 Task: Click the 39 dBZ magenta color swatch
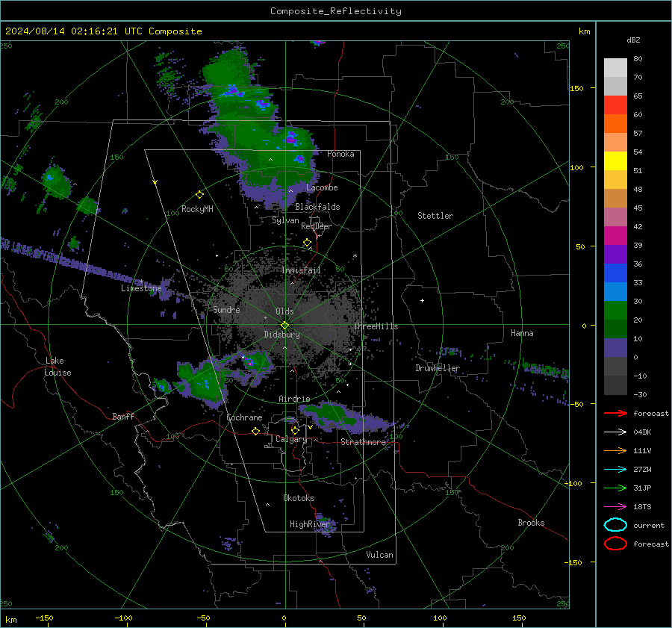coord(615,235)
